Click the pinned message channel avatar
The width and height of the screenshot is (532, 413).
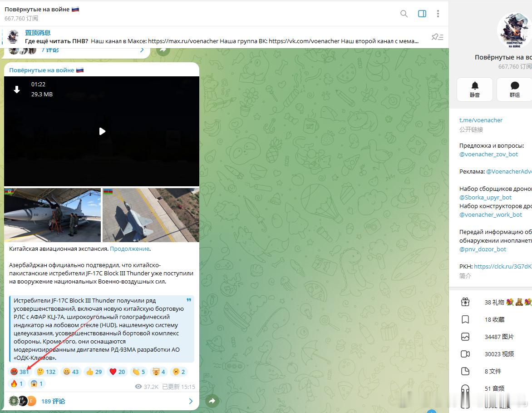pyautogui.click(x=13, y=37)
